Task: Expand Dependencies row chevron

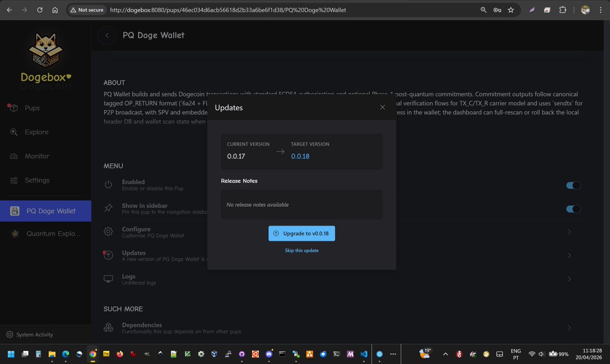Action: coord(569,328)
